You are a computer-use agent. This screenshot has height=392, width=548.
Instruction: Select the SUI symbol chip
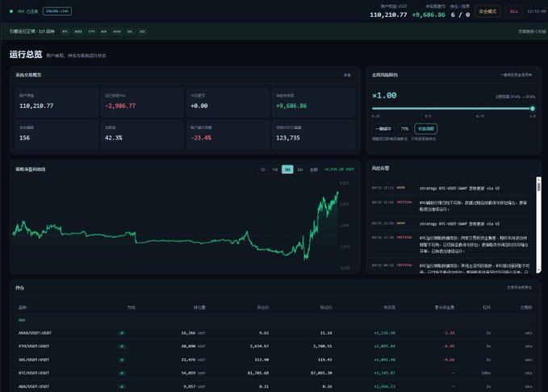[x=142, y=31]
